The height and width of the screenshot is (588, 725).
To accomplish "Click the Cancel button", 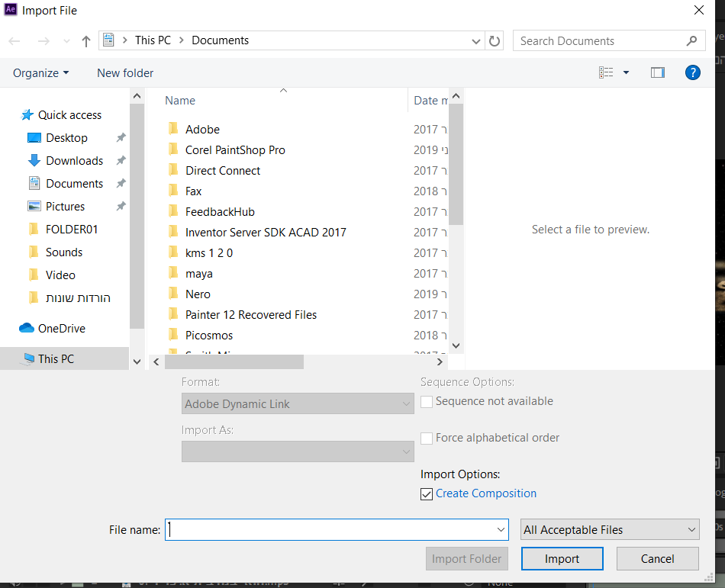I will 658,559.
